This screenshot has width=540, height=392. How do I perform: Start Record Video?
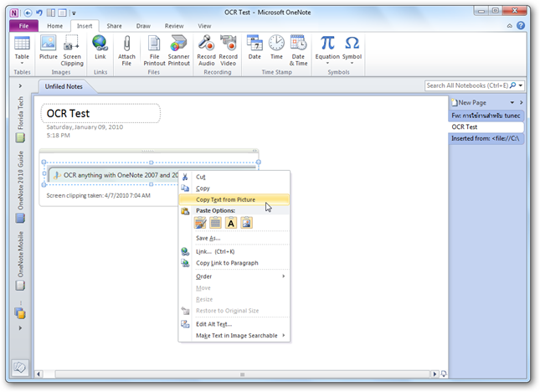(228, 50)
